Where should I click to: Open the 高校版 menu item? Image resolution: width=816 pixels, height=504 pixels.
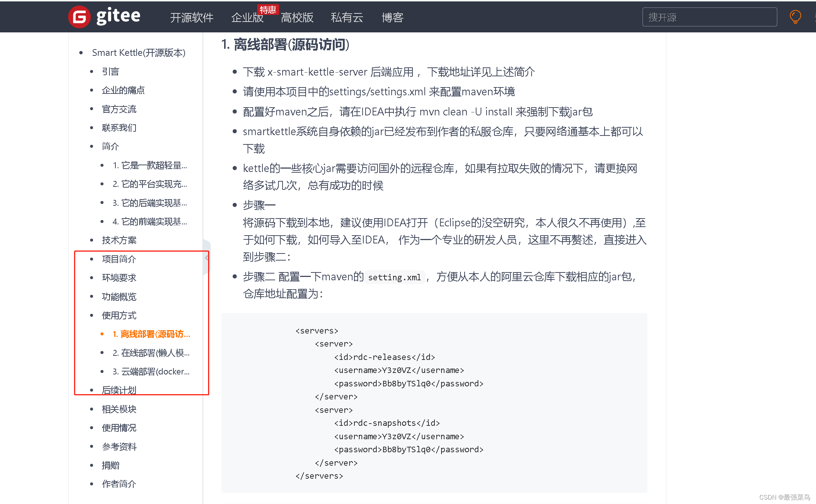[x=297, y=17]
